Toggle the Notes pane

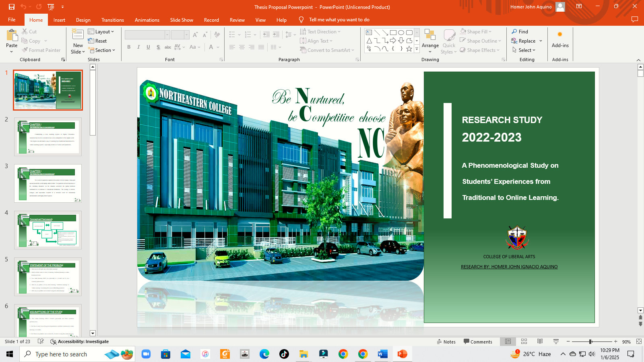tap(446, 341)
